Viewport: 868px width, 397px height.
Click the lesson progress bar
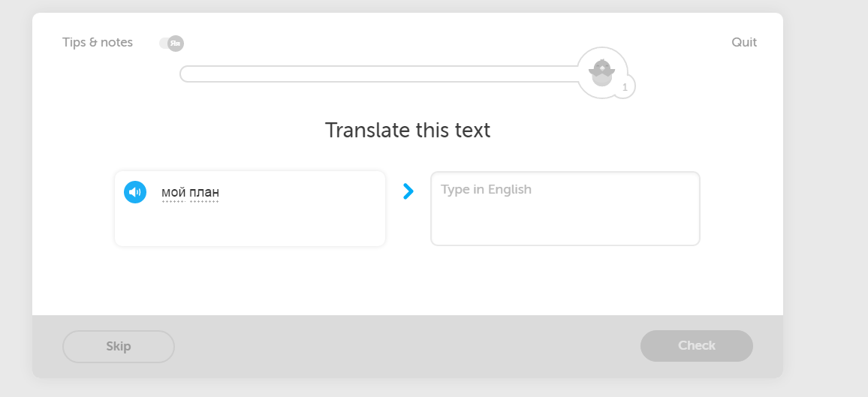[x=375, y=74]
